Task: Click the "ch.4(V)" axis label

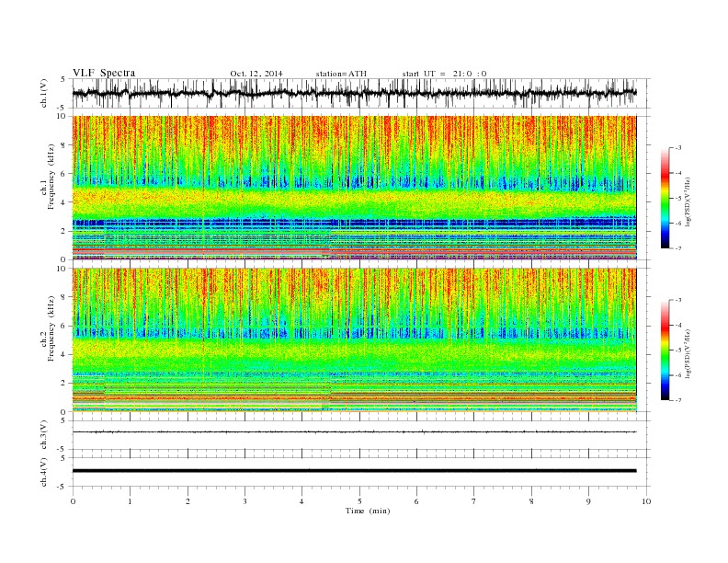Action: (x=44, y=472)
